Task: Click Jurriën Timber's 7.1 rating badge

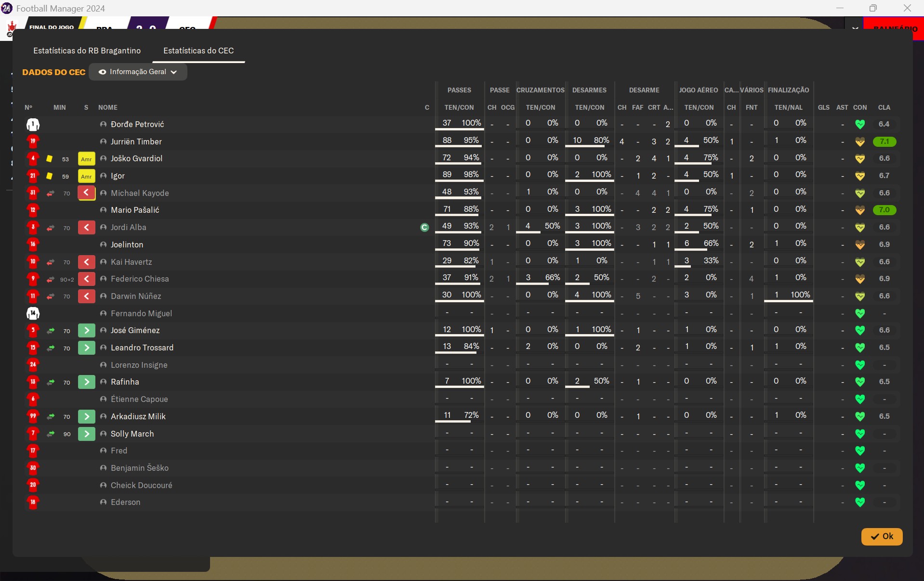Action: pos(884,142)
